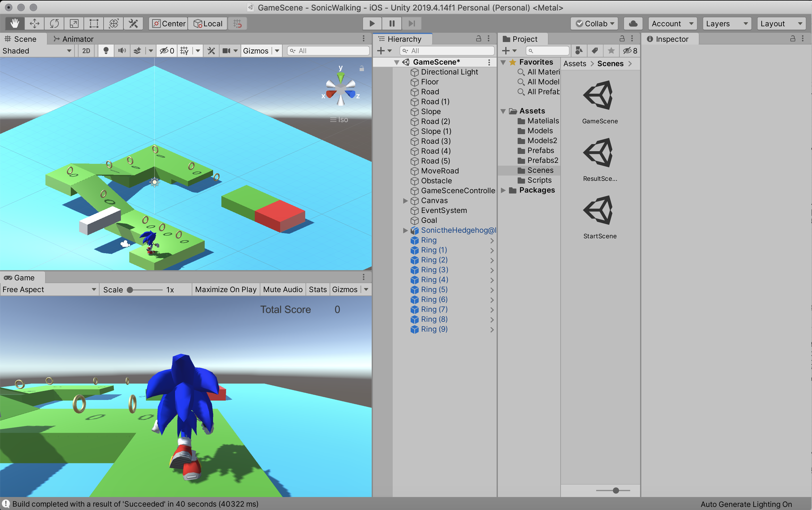Viewport: 812px width, 510px height.
Task: Click the Assets breadcrumb link
Action: (x=575, y=64)
